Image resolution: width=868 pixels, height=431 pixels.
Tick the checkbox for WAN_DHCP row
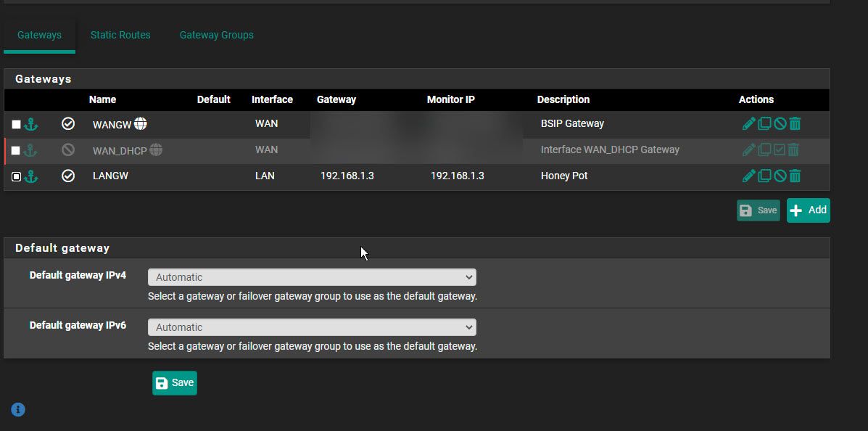[x=15, y=151]
